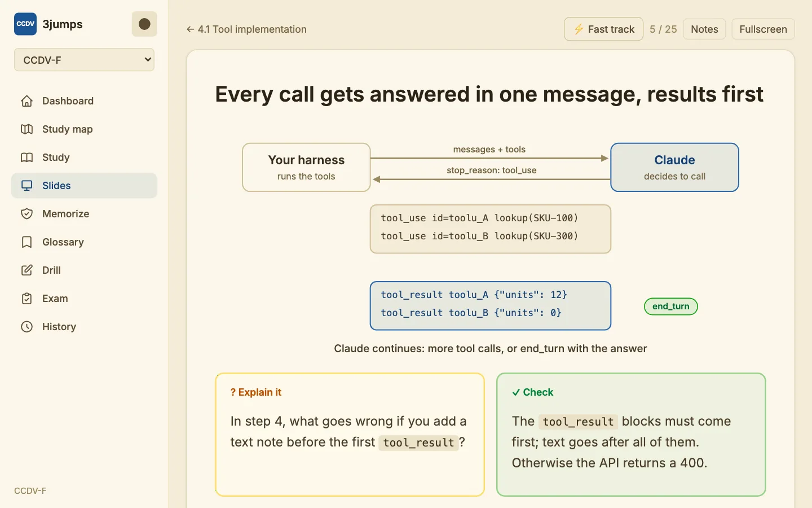Click the Study map icon

click(x=27, y=129)
